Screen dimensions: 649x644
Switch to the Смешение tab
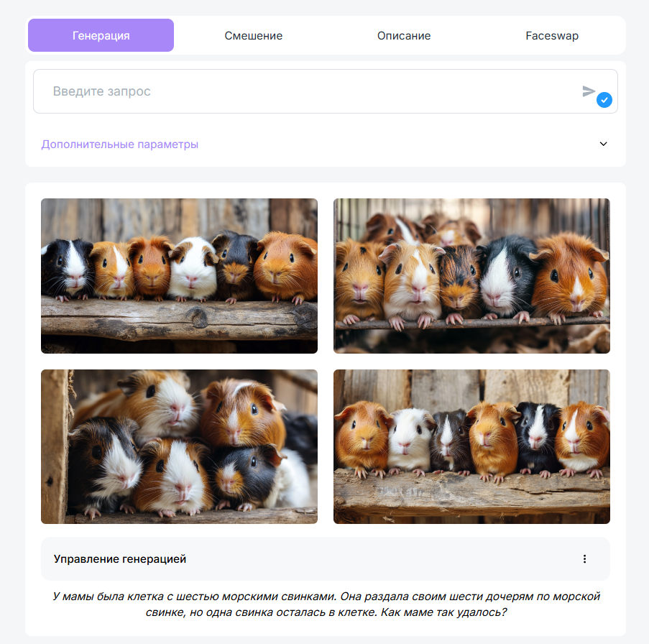coord(253,36)
